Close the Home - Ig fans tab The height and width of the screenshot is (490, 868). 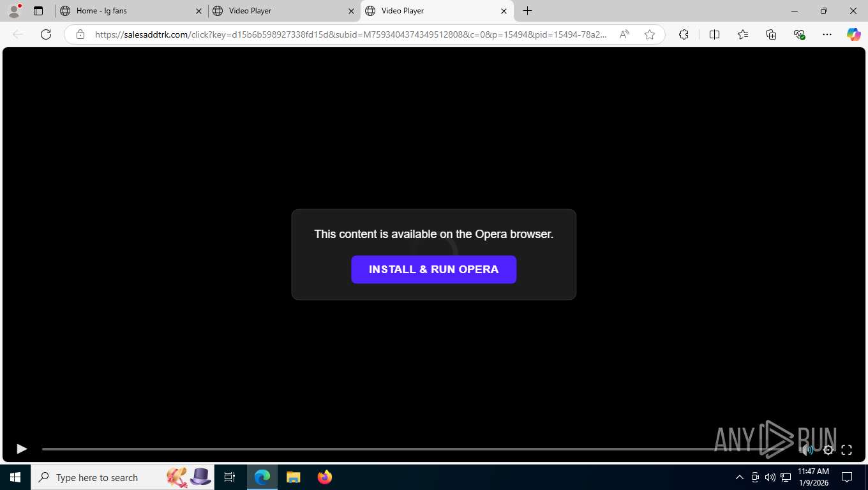click(x=198, y=11)
